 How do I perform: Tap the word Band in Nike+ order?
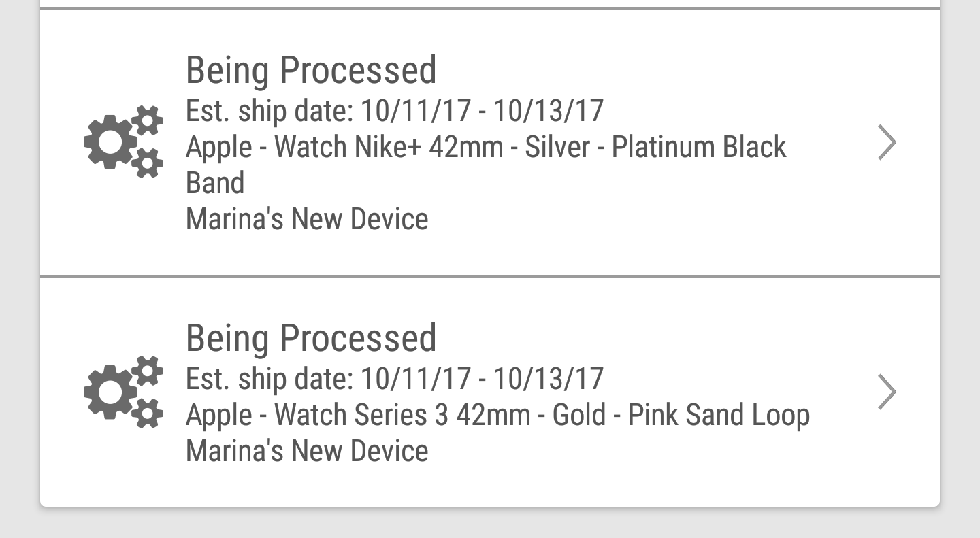(x=215, y=183)
